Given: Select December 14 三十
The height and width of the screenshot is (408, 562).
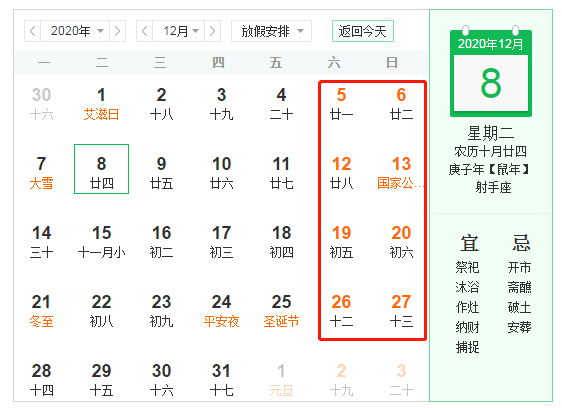Looking at the screenshot, I should click(41, 242).
